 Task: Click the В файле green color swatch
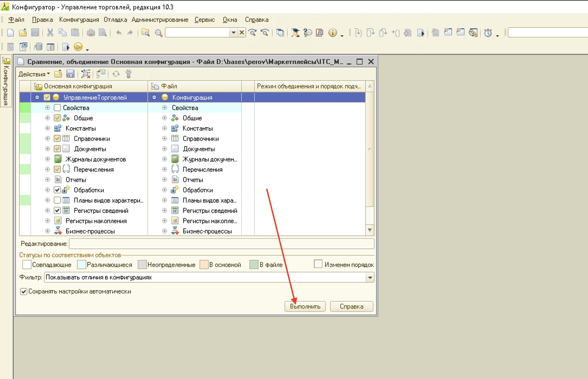[254, 264]
